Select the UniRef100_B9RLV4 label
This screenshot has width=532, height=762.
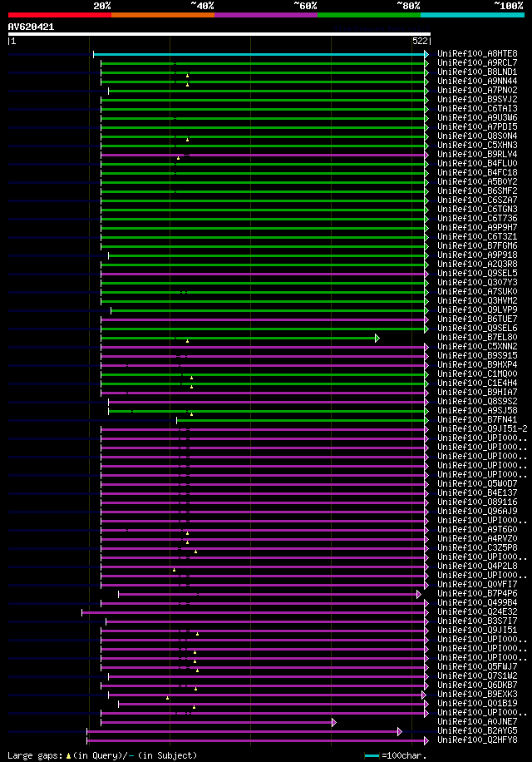[477, 155]
